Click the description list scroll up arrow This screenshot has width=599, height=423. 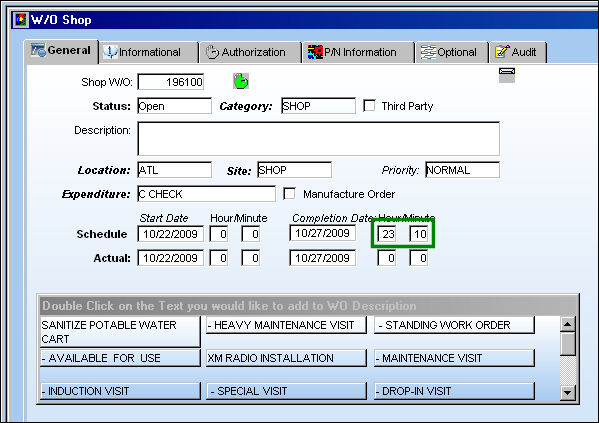tap(568, 324)
